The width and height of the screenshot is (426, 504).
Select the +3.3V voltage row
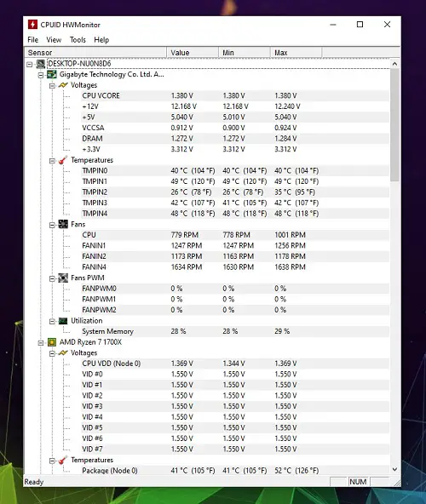pos(235,149)
